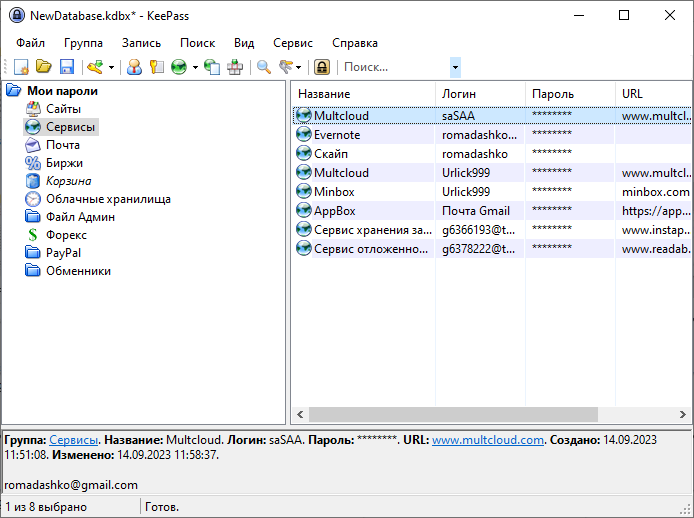The image size is (694, 518).
Task: Select the Биржи group
Action: click(64, 163)
